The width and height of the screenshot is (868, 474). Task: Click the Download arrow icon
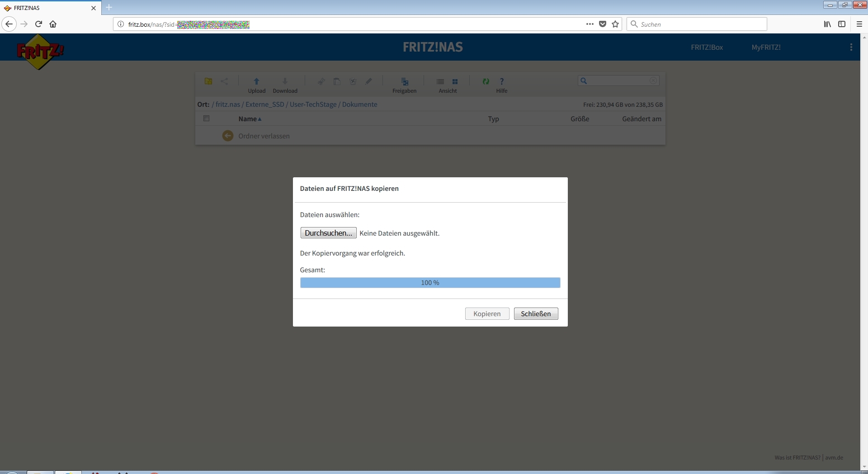coord(285,81)
